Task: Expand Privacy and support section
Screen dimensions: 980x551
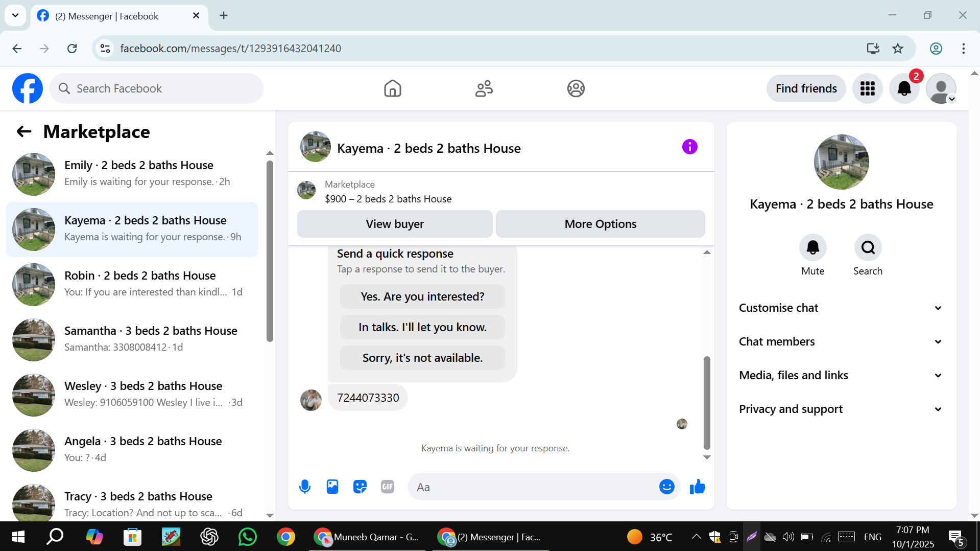Action: [x=841, y=409]
